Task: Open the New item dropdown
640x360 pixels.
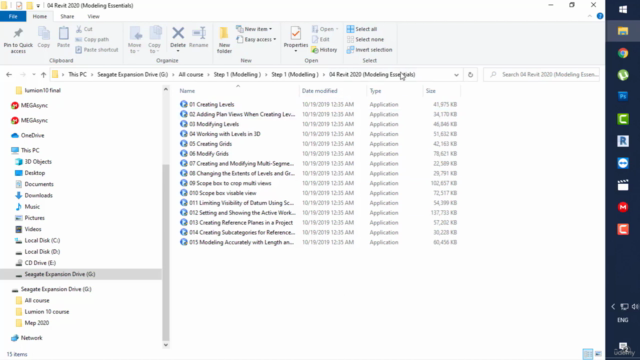Action: [254, 29]
